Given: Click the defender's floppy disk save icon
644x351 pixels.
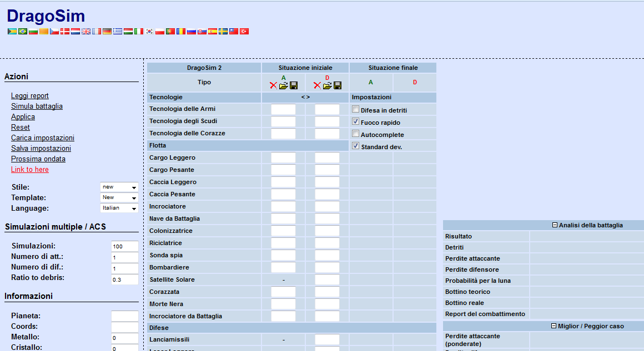Looking at the screenshot, I should click(x=337, y=86).
